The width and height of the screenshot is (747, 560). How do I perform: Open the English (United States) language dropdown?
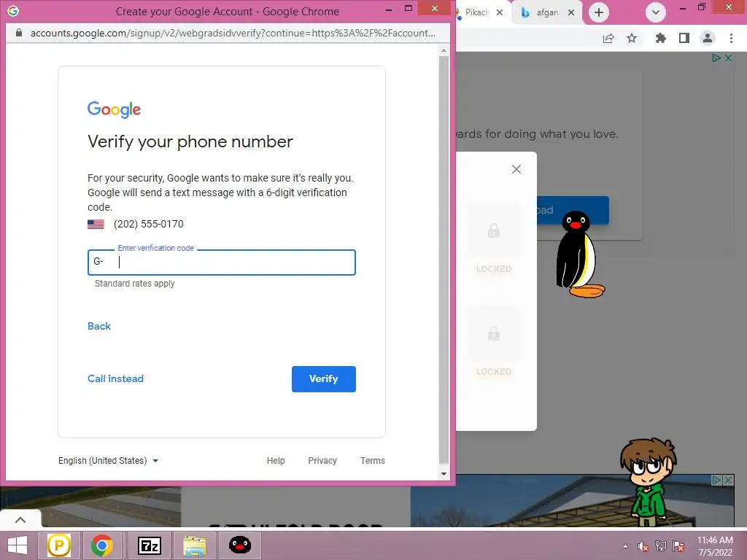pos(108,461)
